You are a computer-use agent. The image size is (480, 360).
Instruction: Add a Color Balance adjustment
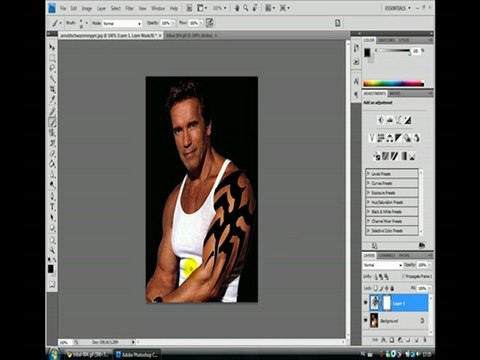point(389,138)
